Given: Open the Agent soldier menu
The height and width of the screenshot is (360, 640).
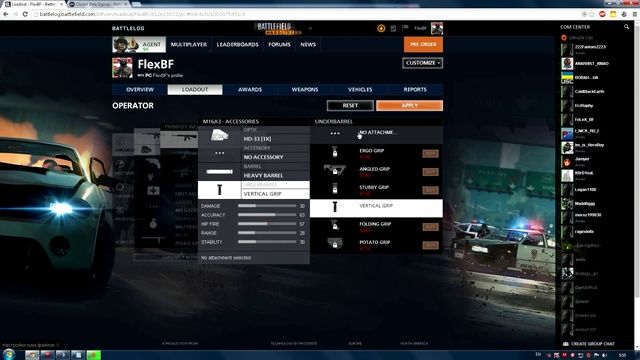Looking at the screenshot, I should (139, 44).
